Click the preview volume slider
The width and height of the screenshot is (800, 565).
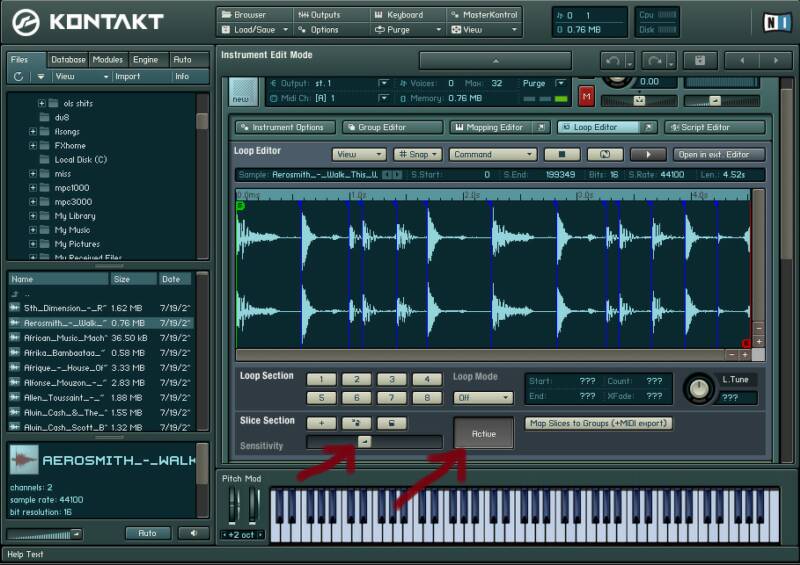44,534
